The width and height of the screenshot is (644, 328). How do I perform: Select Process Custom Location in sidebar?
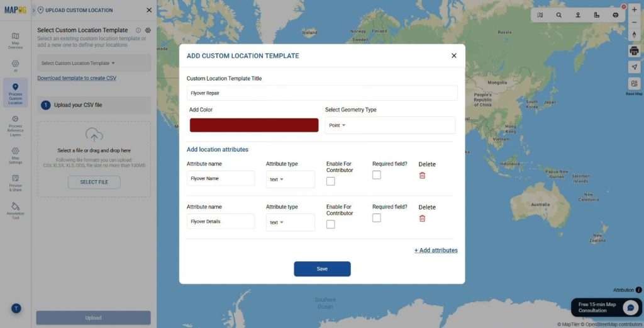tap(15, 93)
